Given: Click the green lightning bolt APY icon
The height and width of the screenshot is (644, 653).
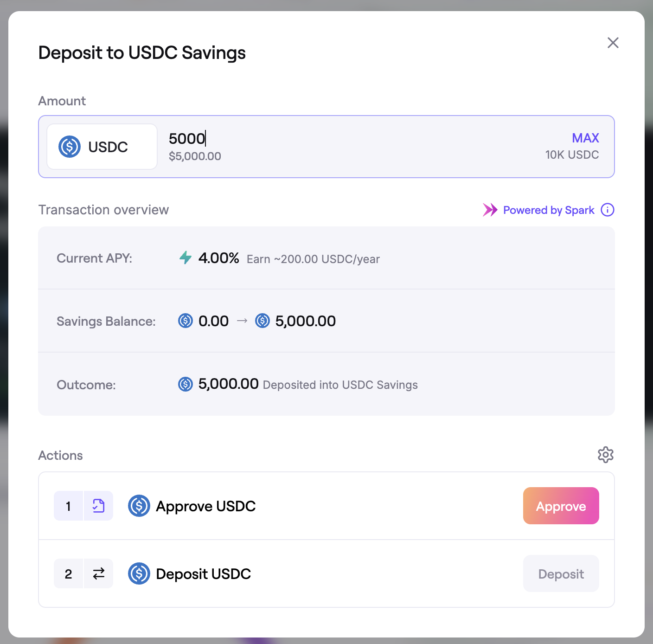Looking at the screenshot, I should point(186,258).
